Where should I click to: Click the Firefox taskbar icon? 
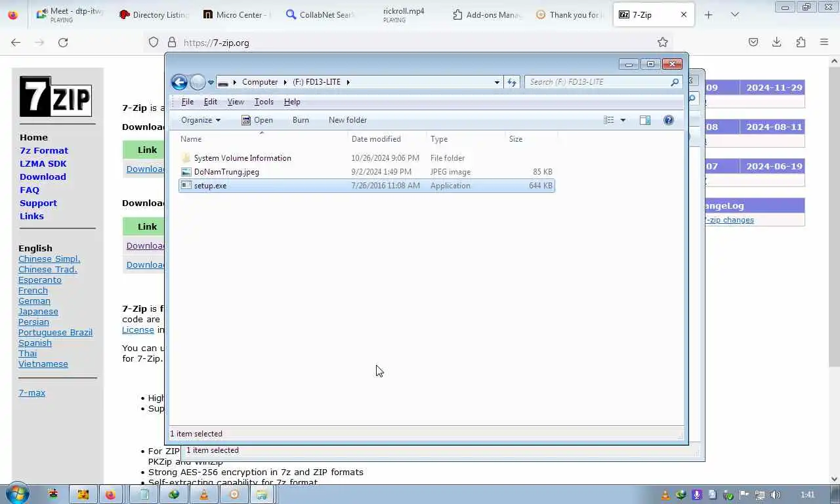[110, 495]
